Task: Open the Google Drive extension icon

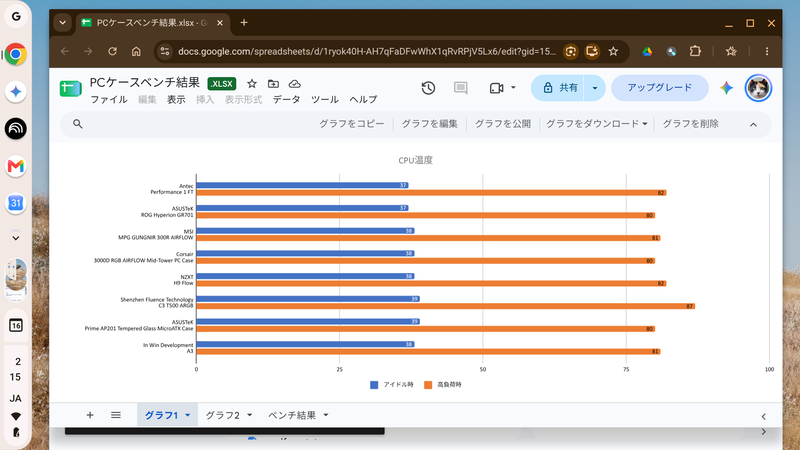Action: [x=647, y=51]
